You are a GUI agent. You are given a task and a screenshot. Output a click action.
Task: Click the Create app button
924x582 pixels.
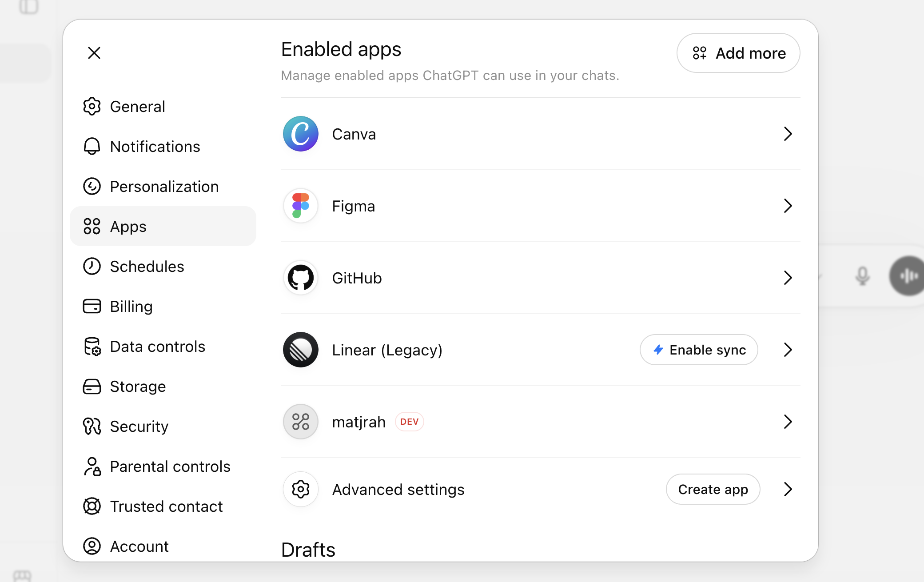[713, 489]
